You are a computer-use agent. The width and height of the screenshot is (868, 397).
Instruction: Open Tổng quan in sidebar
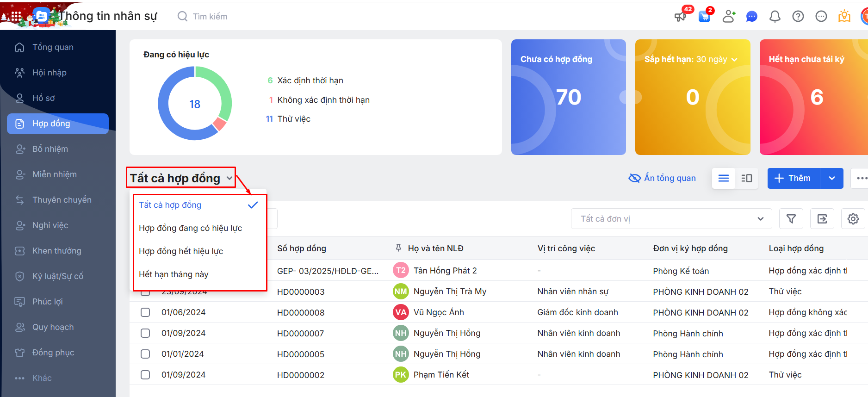pyautogui.click(x=58, y=47)
